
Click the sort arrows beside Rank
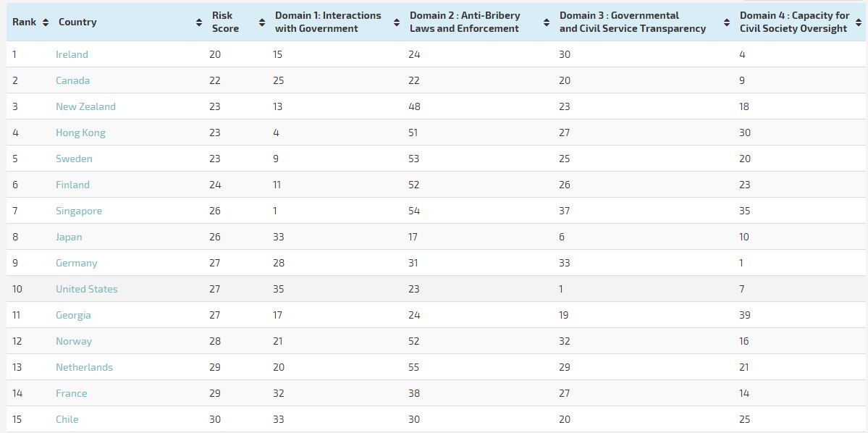point(45,22)
